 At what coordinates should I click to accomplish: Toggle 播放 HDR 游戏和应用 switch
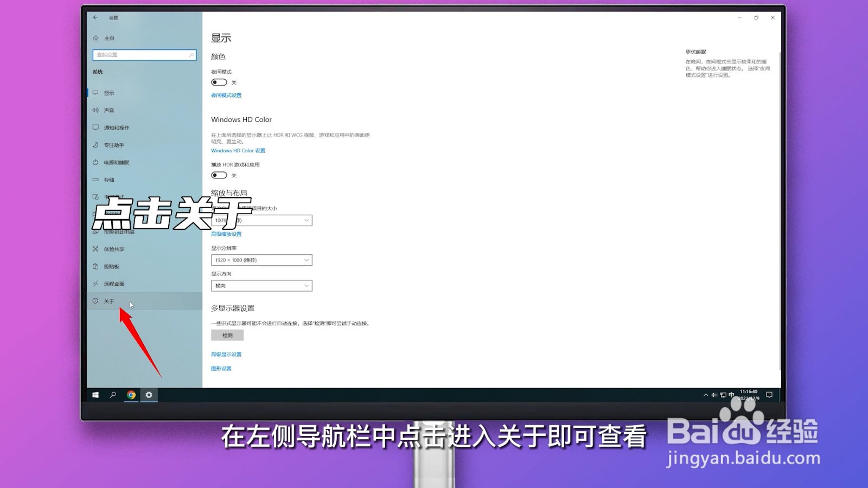219,175
